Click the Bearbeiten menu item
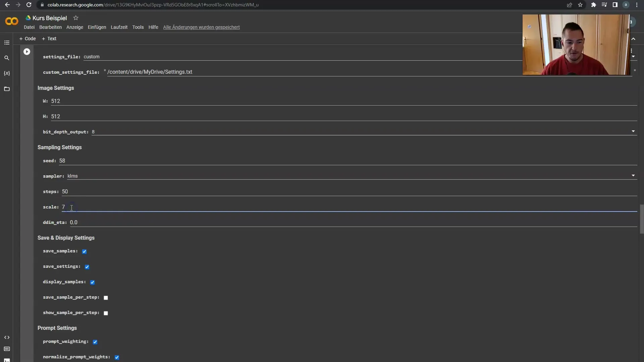Image resolution: width=644 pixels, height=362 pixels. tap(50, 27)
